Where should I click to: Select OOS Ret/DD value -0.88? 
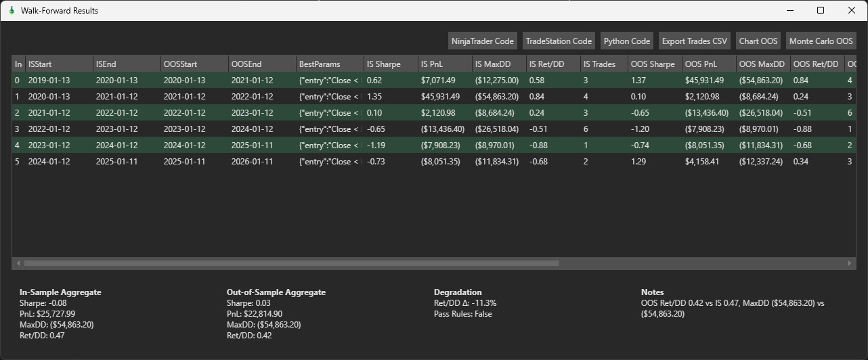[x=817, y=129]
